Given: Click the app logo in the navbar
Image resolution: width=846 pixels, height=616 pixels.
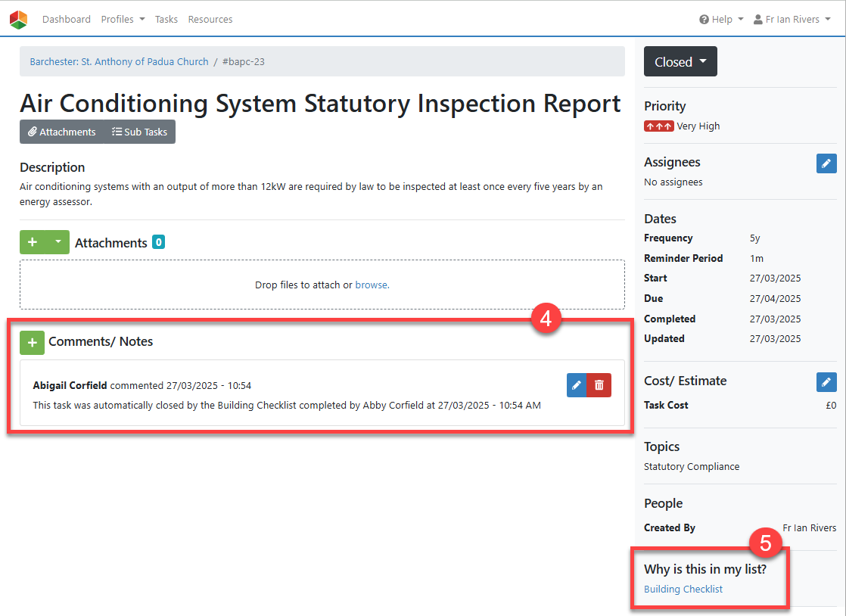Looking at the screenshot, I should (x=18, y=20).
